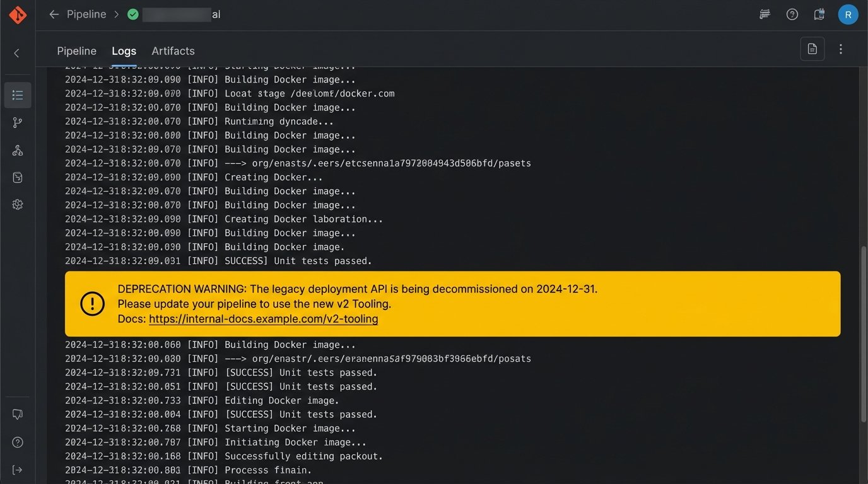Screen dimensions: 868x484
Task: Open the branches icon in sidebar
Action: click(18, 123)
